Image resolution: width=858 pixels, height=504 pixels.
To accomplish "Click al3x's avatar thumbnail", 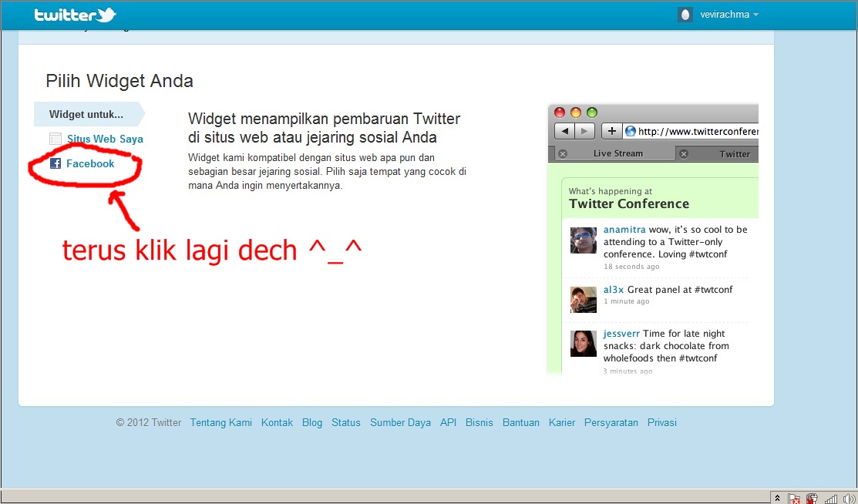I will (x=584, y=300).
